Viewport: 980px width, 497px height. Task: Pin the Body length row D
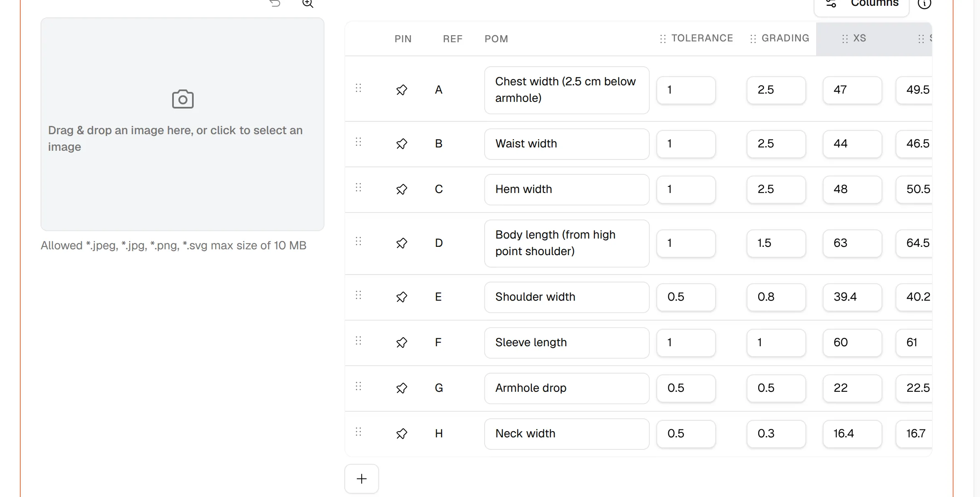coord(401,243)
